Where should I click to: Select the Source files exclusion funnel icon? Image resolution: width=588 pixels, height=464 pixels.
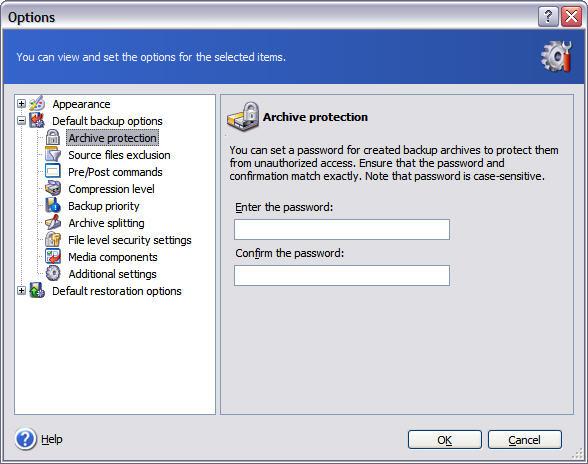pyautogui.click(x=53, y=155)
